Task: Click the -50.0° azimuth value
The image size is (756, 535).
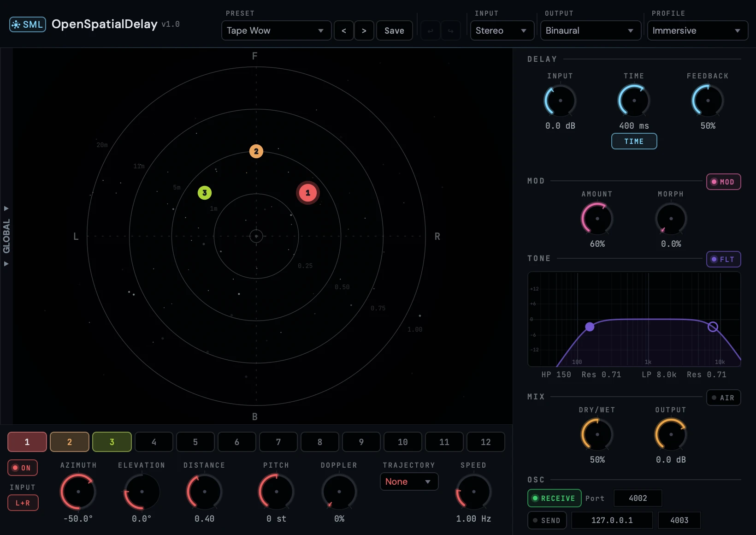Action: (78, 518)
